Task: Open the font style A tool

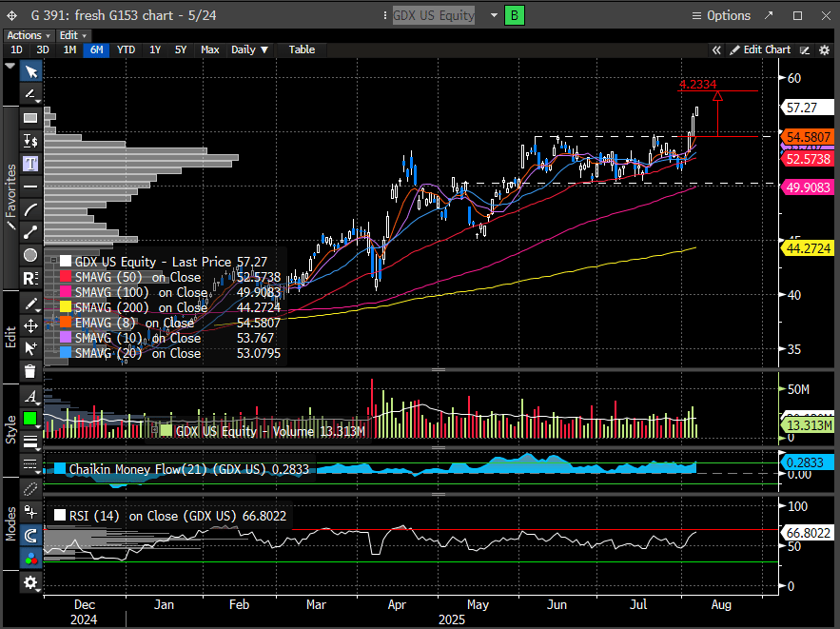Action: tap(31, 397)
